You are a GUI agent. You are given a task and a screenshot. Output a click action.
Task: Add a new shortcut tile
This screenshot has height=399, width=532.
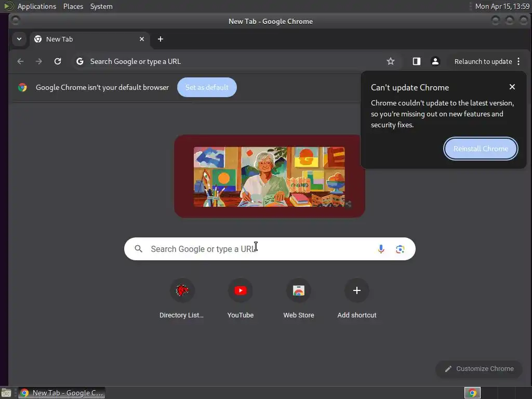pyautogui.click(x=356, y=299)
